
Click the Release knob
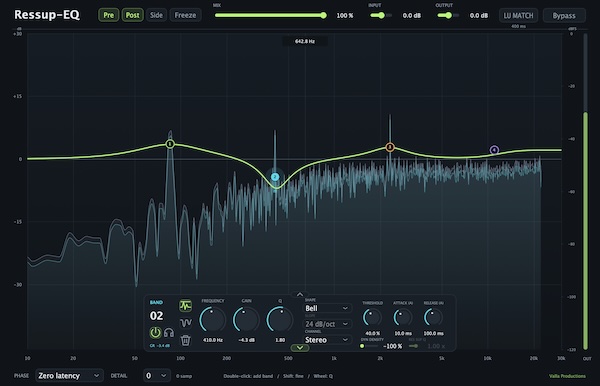tap(433, 318)
